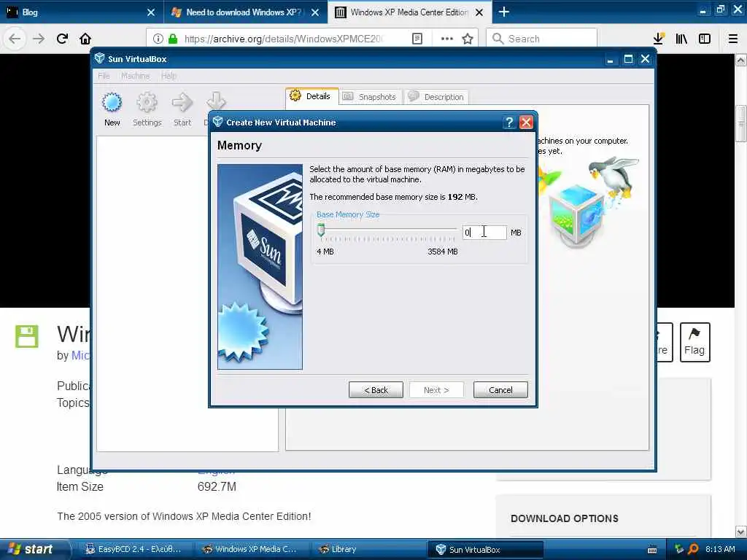This screenshot has width=747, height=560.
Task: Click the Firefox address bar URL
Action: (283, 39)
